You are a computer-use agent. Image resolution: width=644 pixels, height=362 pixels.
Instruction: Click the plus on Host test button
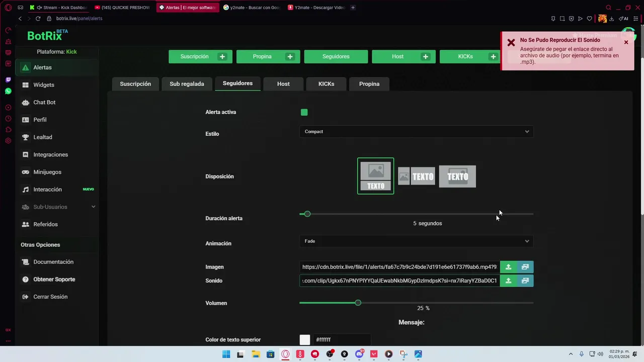click(426, 57)
